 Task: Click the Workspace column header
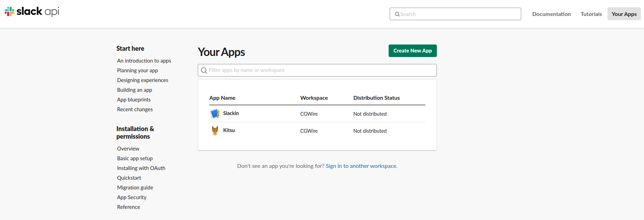pyautogui.click(x=314, y=98)
